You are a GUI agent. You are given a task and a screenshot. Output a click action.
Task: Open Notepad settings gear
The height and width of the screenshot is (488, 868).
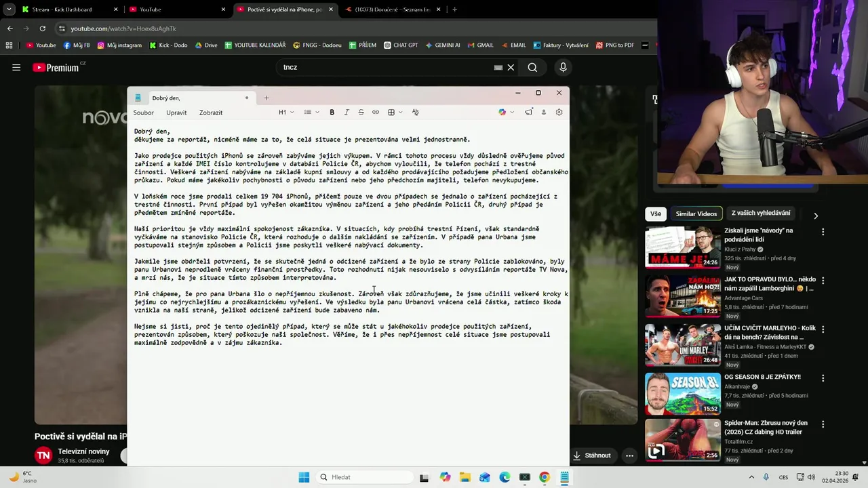tap(559, 113)
